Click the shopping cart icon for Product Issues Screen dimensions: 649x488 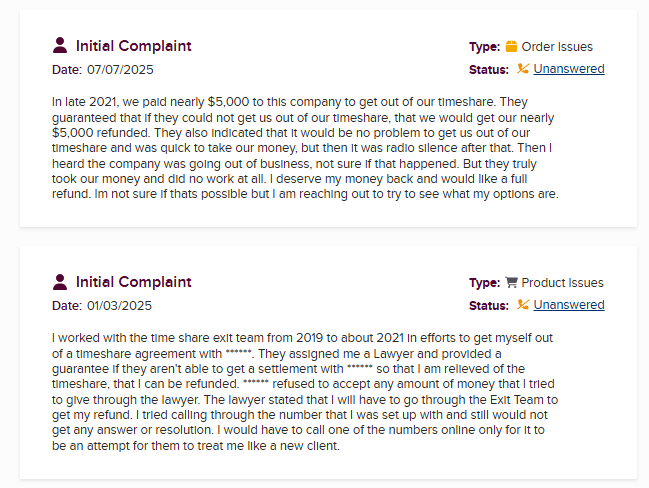coord(511,282)
